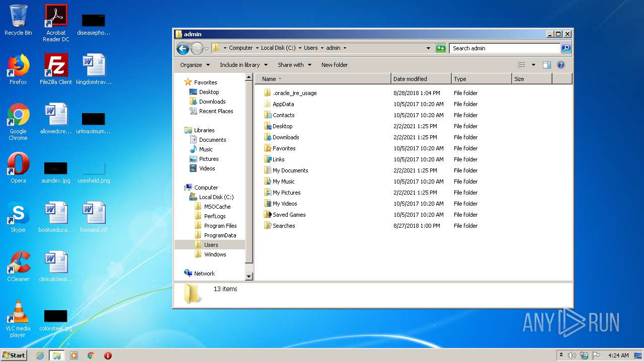Expand the Computer breadcrumb arrow
The width and height of the screenshot is (644, 362).
[257, 48]
